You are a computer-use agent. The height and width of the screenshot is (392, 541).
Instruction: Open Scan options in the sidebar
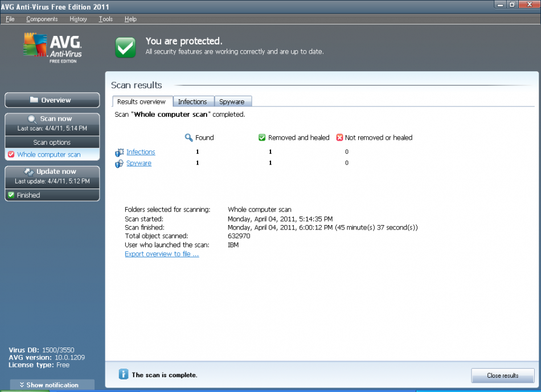(x=52, y=142)
